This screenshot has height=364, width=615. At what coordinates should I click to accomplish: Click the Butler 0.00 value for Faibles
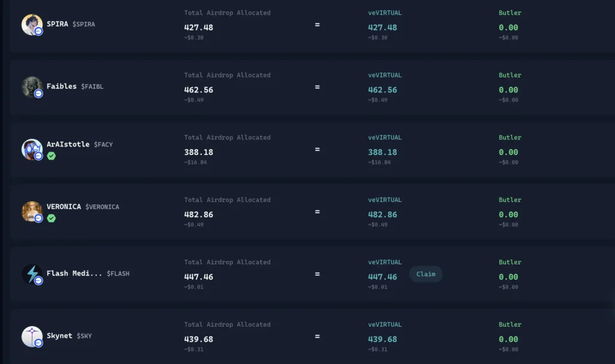click(508, 90)
